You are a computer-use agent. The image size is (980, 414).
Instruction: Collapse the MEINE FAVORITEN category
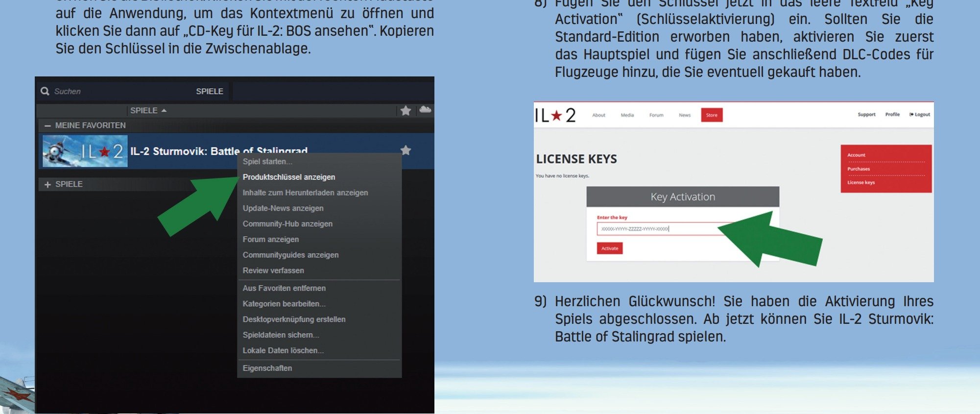(x=48, y=126)
